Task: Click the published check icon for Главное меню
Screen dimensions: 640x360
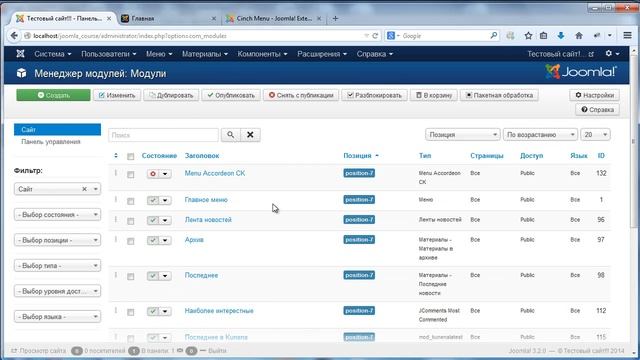Action: coord(153,200)
